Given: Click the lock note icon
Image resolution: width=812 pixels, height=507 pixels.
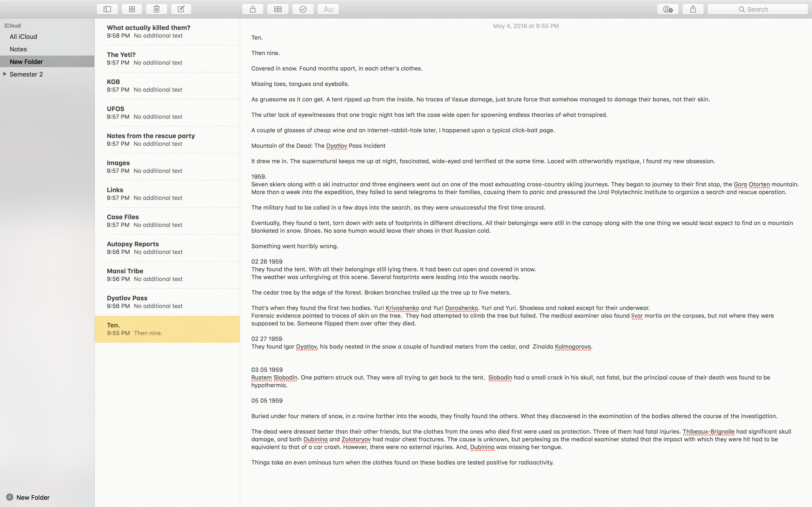Looking at the screenshot, I should pos(253,9).
